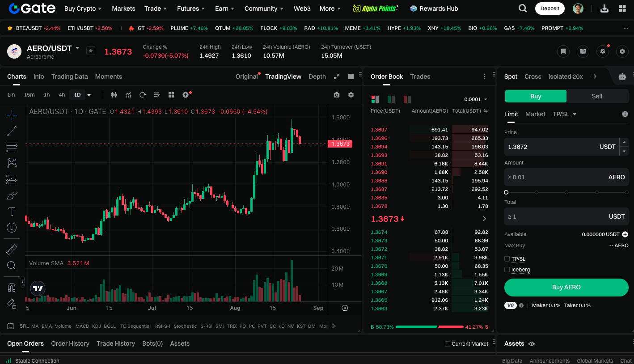Check the Current Market filter
This screenshot has width=634, height=364.
point(448,344)
